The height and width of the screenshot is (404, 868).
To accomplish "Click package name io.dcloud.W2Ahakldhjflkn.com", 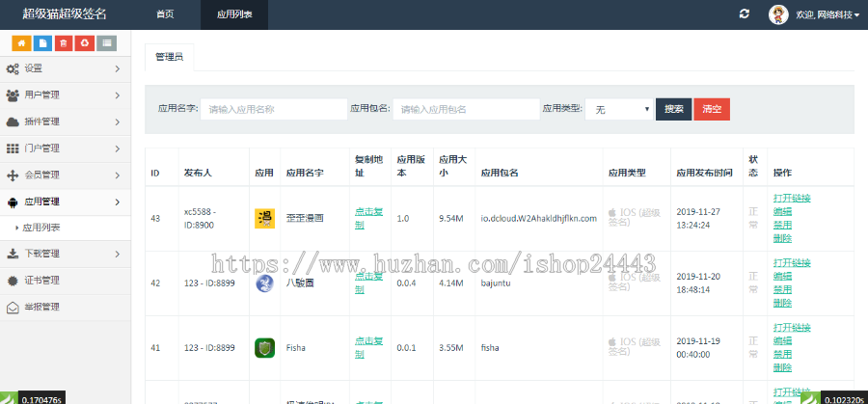I will 539,219.
